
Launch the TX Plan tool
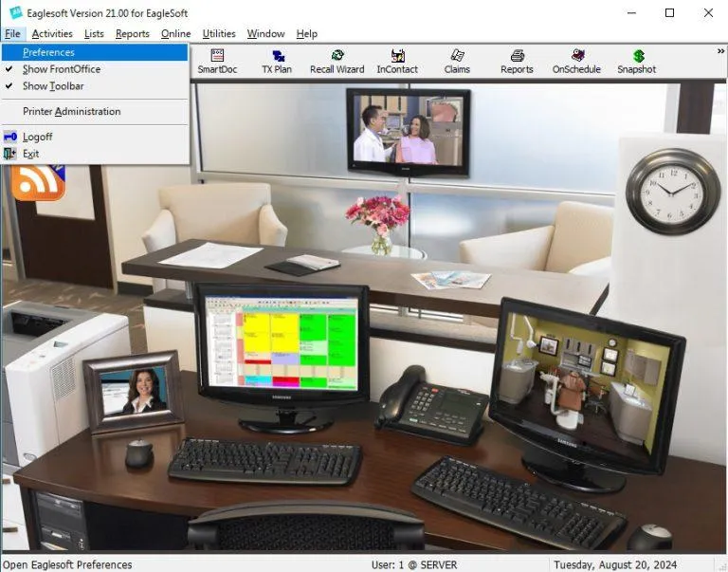(277, 62)
